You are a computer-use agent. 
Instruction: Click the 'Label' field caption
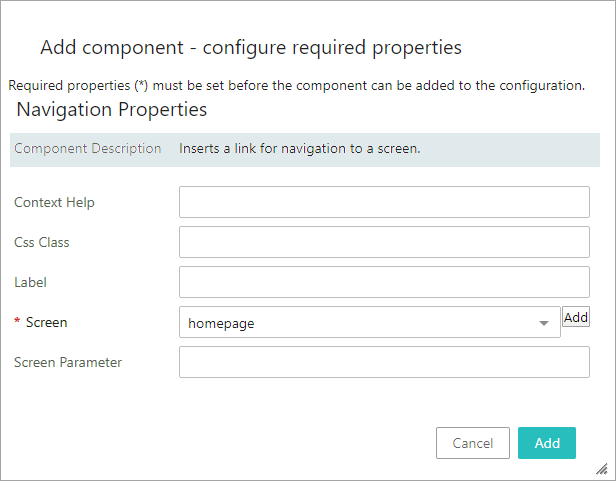tap(31, 282)
